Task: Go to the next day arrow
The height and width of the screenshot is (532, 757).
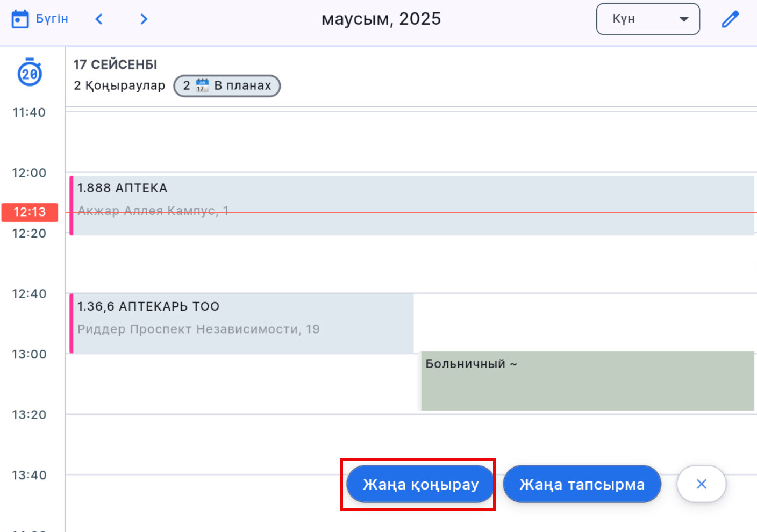Action: point(144,19)
